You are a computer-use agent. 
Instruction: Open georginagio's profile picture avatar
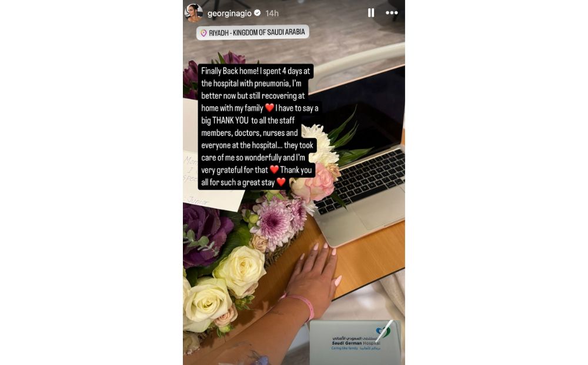coord(194,13)
